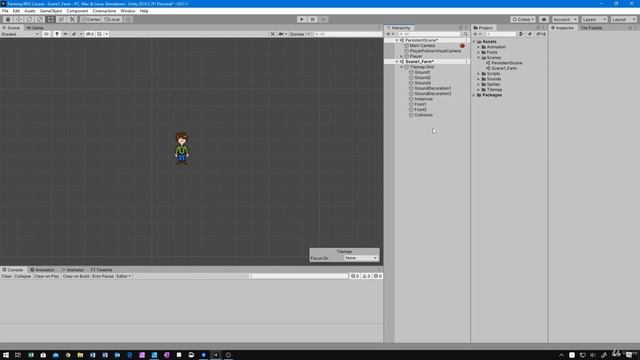Open the Cinemachine menu
Viewport: 640px width, 360px height.
tap(104, 11)
